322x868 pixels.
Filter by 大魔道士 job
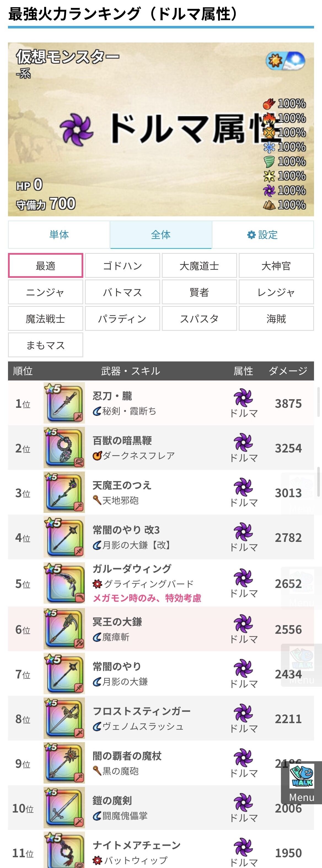(199, 266)
